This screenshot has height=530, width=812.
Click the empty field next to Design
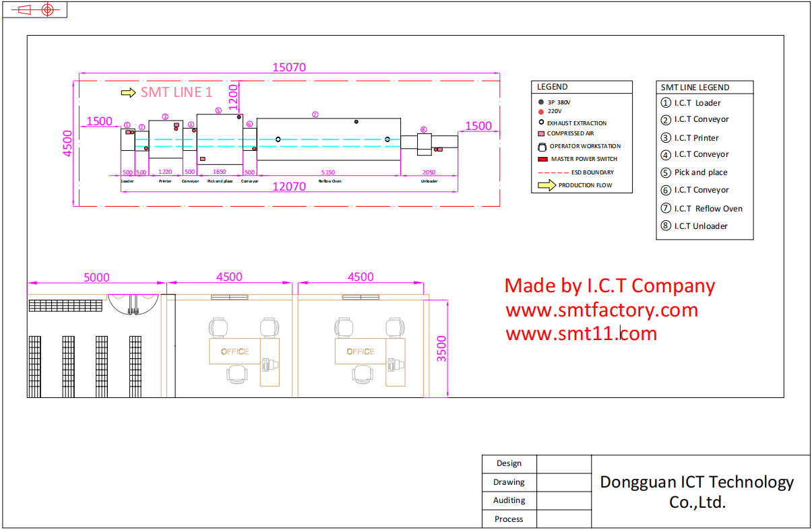pos(563,464)
